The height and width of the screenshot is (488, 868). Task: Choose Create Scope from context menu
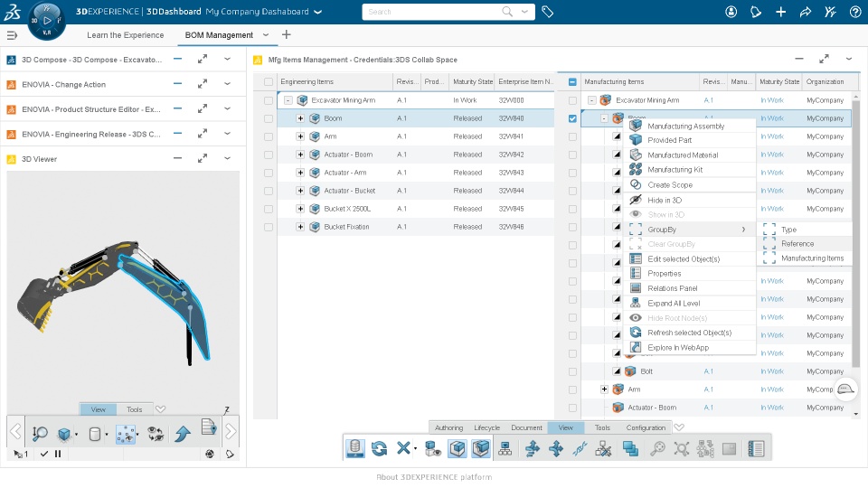(670, 184)
